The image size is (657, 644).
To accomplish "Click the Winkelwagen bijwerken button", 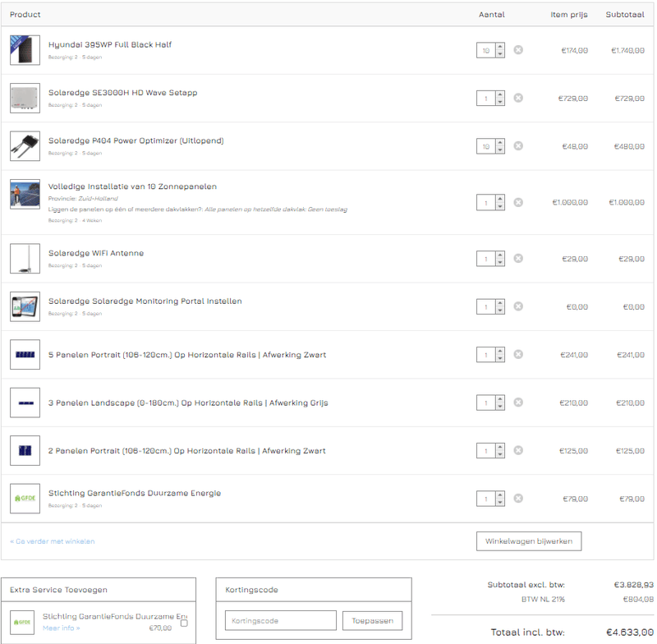I will coord(528,541).
